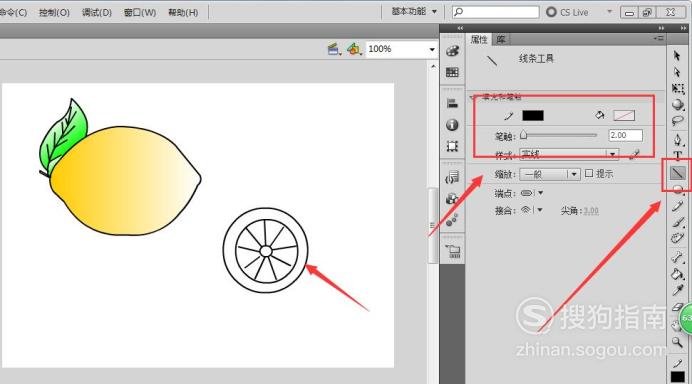The image size is (692, 384).
Task: Open the 帮助(H) menu
Action: point(183,12)
